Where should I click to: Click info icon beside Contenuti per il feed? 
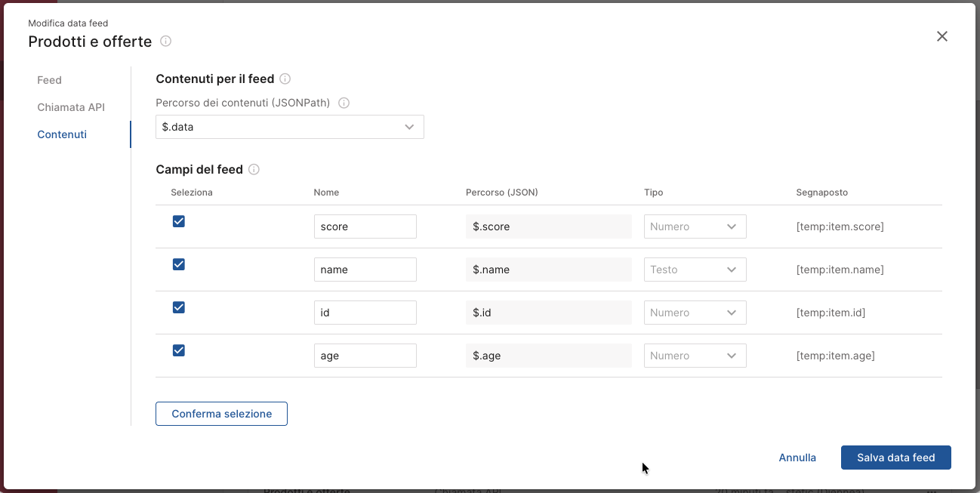click(x=285, y=79)
